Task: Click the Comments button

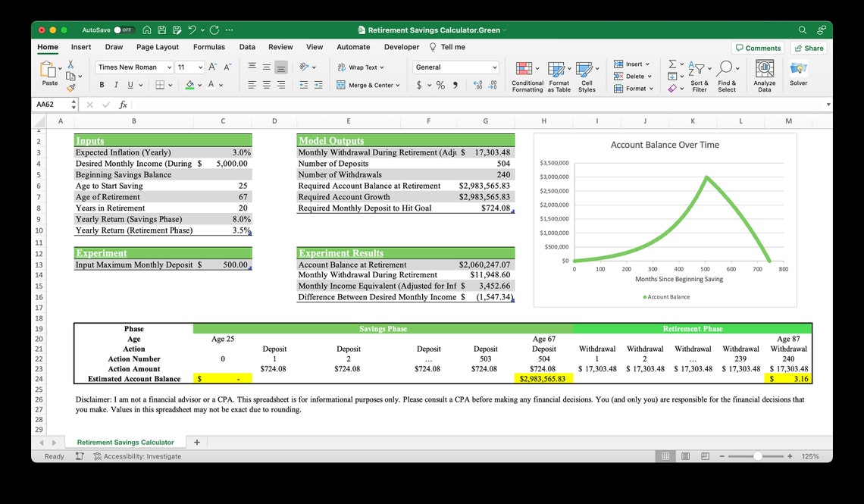Action: click(758, 48)
